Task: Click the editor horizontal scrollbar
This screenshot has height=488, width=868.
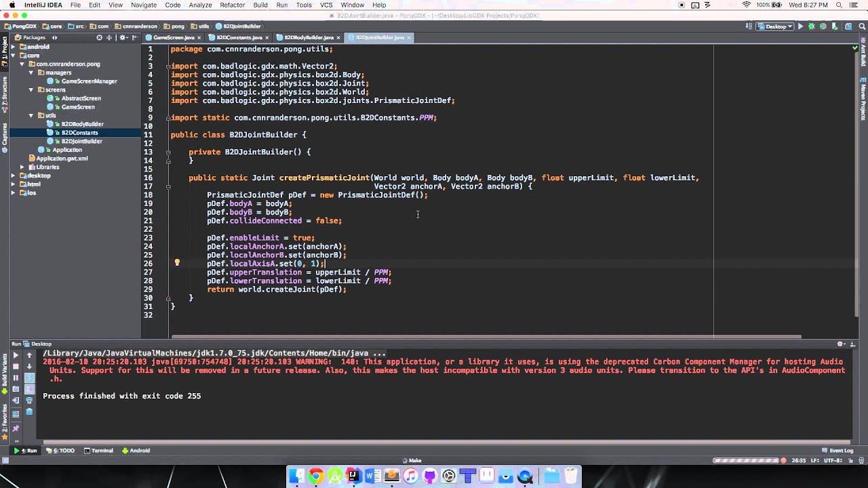Action: 486,337
